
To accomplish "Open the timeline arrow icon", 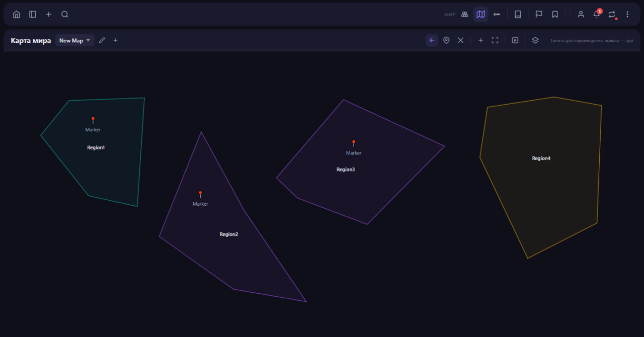I will click(497, 15).
